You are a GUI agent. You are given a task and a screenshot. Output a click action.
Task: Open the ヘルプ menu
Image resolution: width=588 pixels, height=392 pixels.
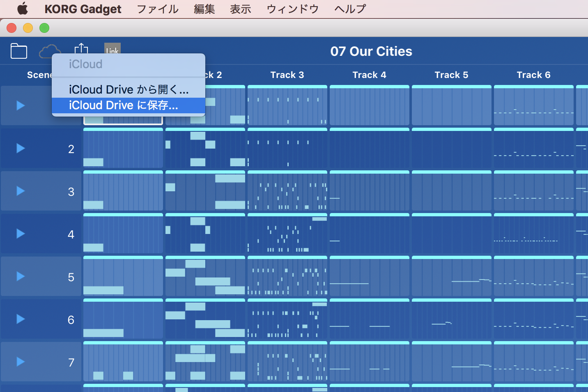350,9
